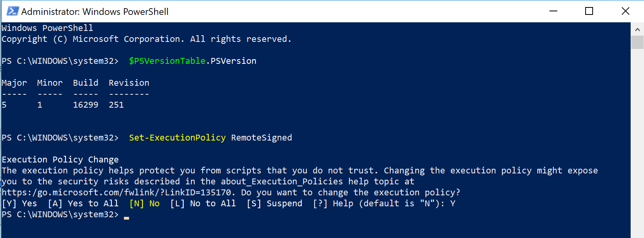This screenshot has width=644, height=238.
Task: Close the Administrator PowerShell window
Action: [626, 11]
